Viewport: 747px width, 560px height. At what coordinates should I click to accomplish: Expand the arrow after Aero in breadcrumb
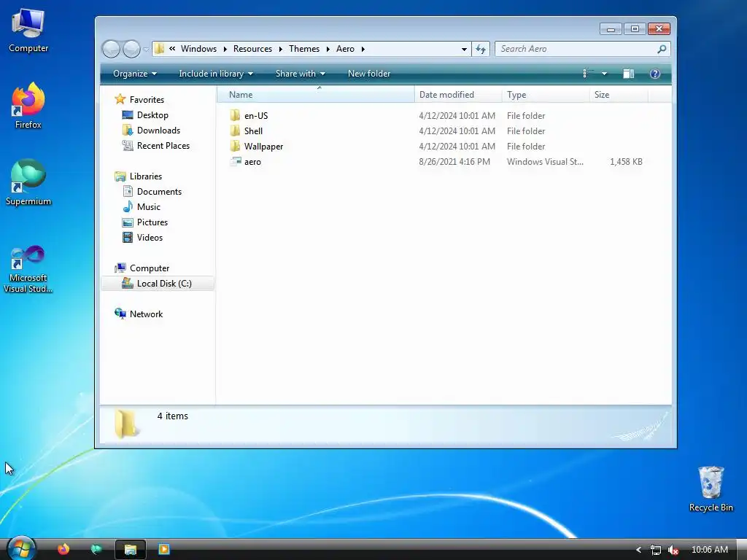(363, 49)
